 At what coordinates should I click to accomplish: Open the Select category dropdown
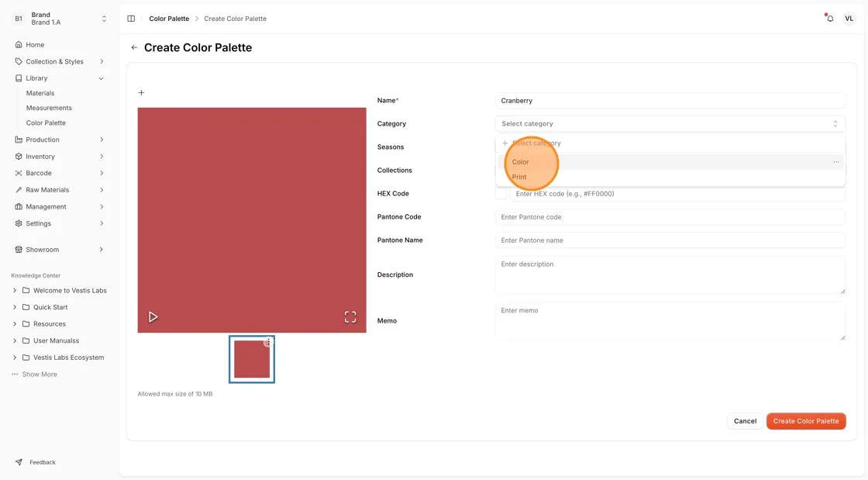click(670, 124)
